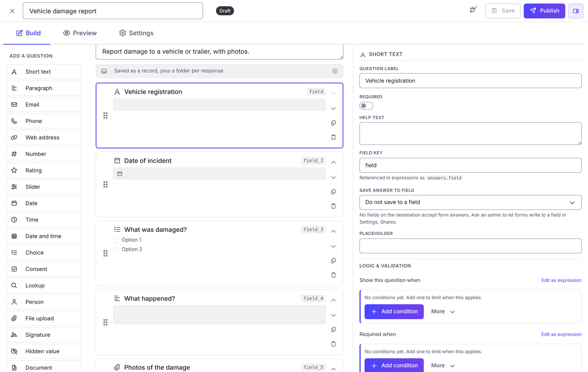
Task: Add a Web address question
Action: coord(44,137)
